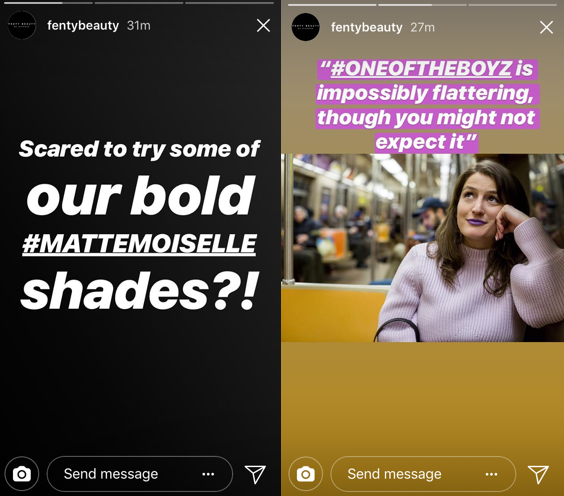The image size is (564, 496).
Task: Open camera in the left story
Action: click(x=22, y=474)
